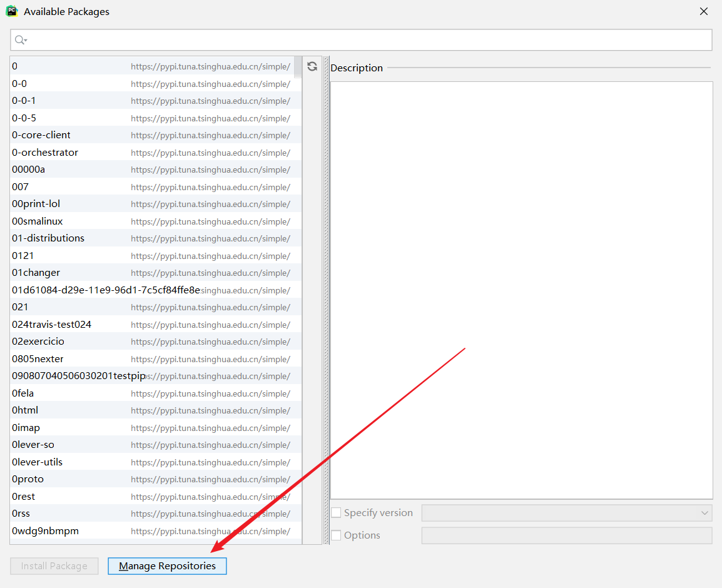The image size is (722, 588).
Task: Select package 024travis-test024
Action: [156, 324]
